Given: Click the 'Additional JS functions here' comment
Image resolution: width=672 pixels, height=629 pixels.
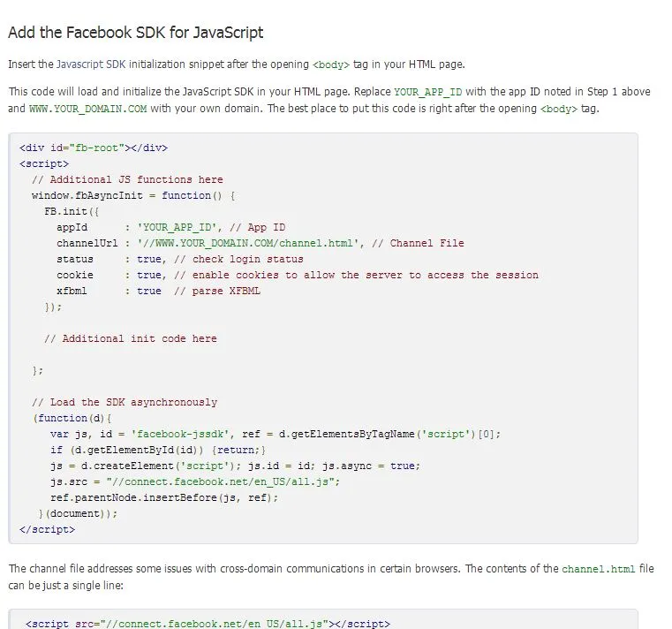Looking at the screenshot, I should click(127, 179).
